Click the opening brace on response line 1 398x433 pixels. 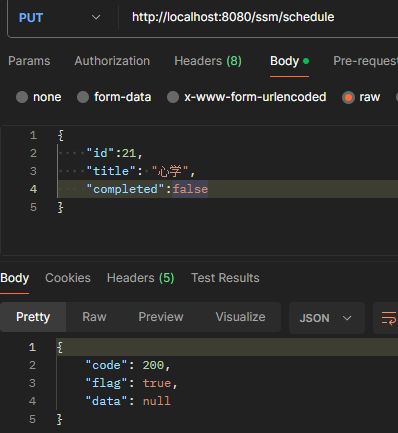click(60, 347)
